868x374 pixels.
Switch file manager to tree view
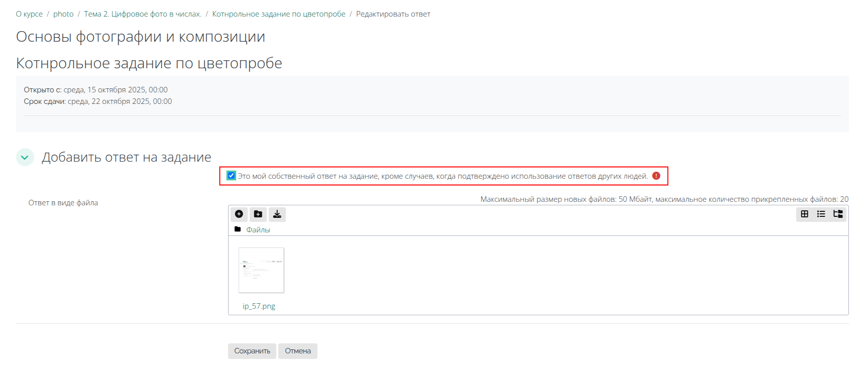pyautogui.click(x=838, y=214)
